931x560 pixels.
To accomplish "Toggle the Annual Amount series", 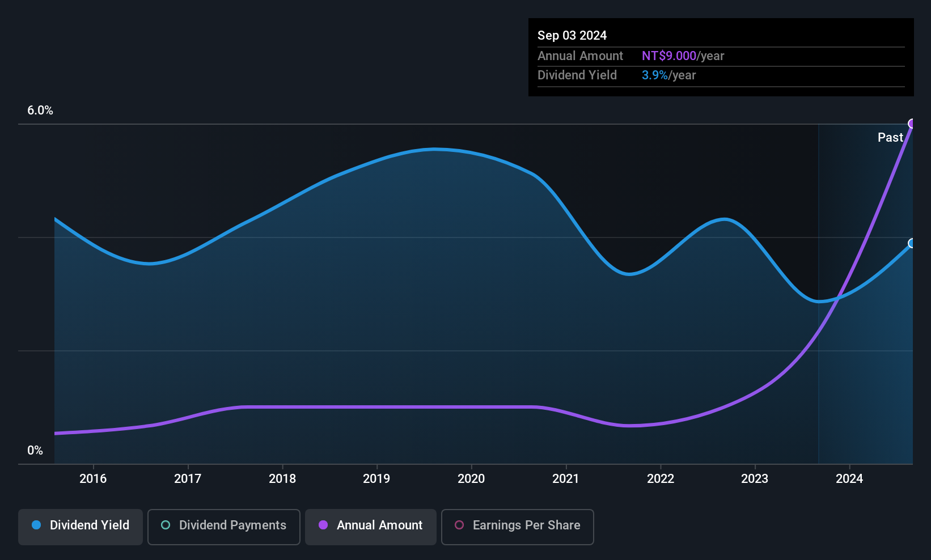I will pyautogui.click(x=371, y=527).
